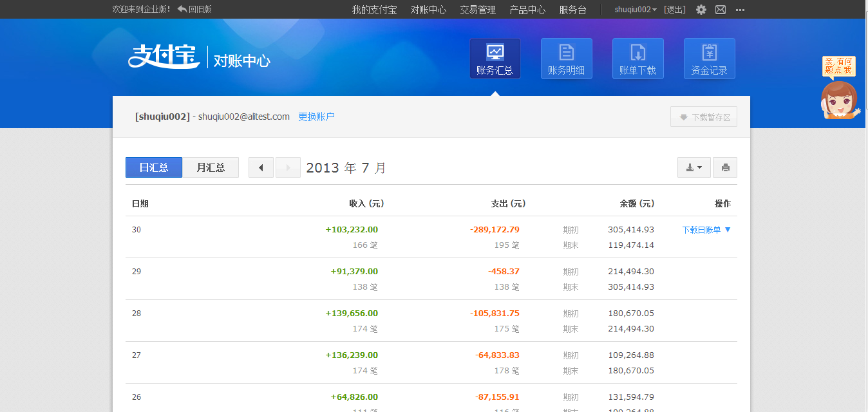Click the expense amount -289,172.79
Image resolution: width=868 pixels, height=412 pixels.
click(x=495, y=230)
